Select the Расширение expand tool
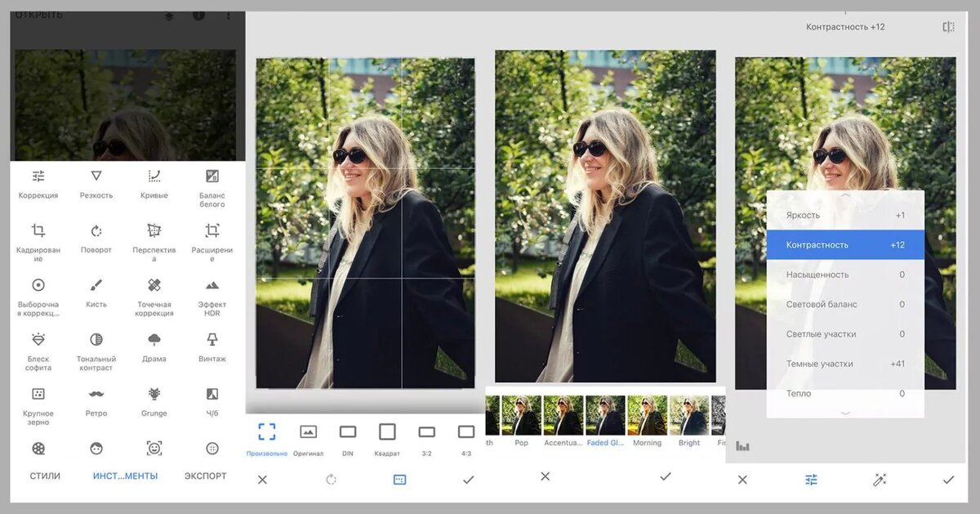 [x=212, y=242]
